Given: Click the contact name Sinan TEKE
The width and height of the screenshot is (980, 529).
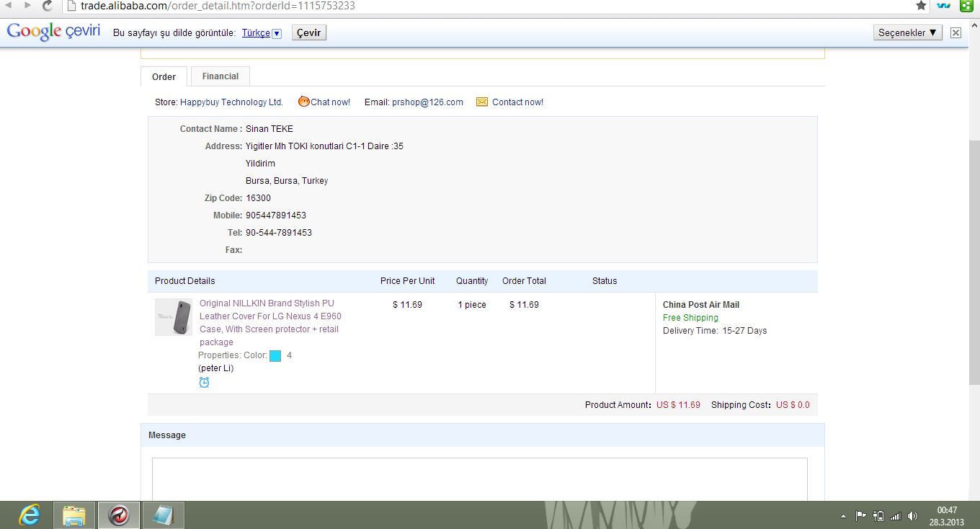Looking at the screenshot, I should point(269,129).
